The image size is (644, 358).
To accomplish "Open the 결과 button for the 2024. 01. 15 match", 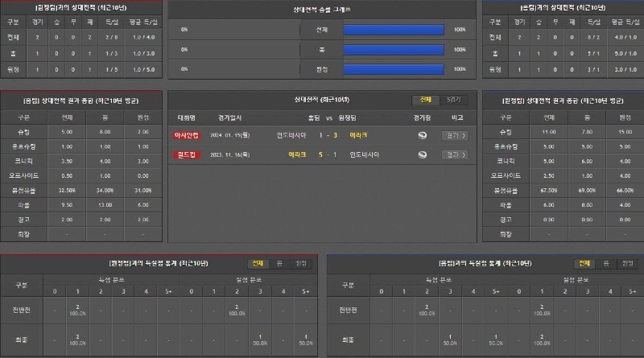I will pyautogui.click(x=455, y=135).
